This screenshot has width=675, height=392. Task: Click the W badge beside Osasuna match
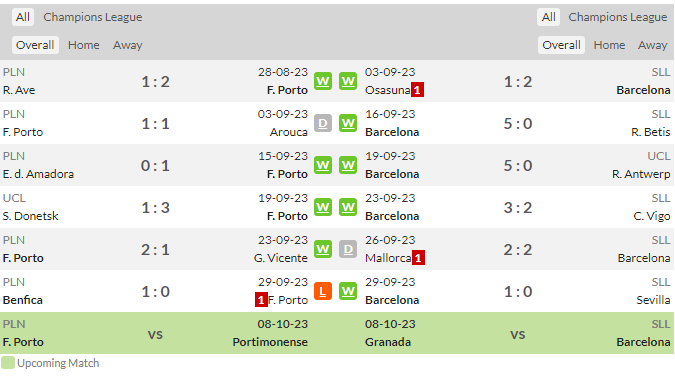click(x=348, y=81)
